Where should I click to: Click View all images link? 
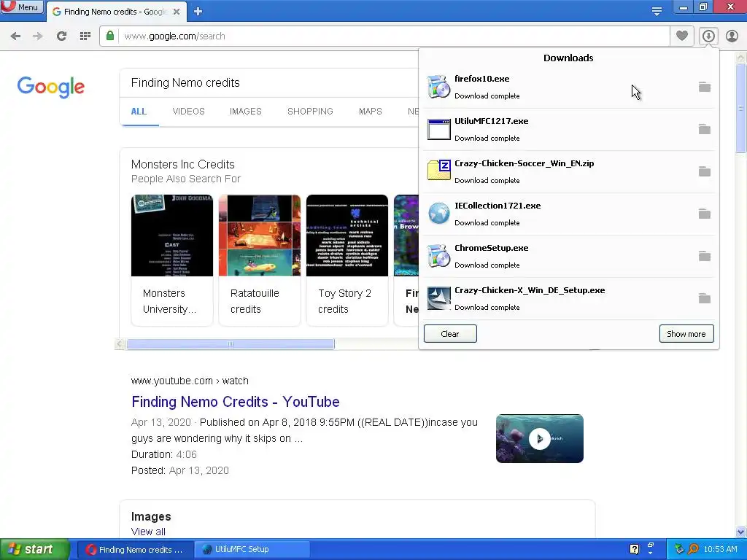click(x=148, y=532)
